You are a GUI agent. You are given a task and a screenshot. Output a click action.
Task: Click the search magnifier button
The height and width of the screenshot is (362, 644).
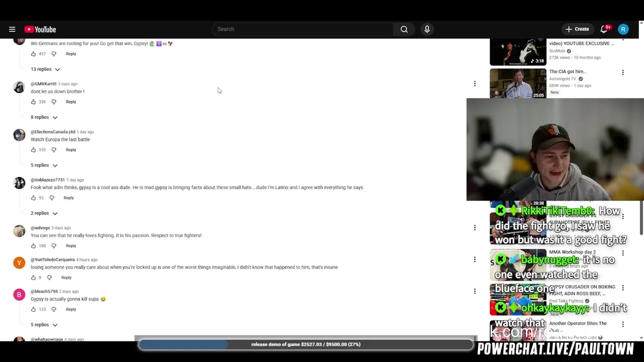point(404,29)
